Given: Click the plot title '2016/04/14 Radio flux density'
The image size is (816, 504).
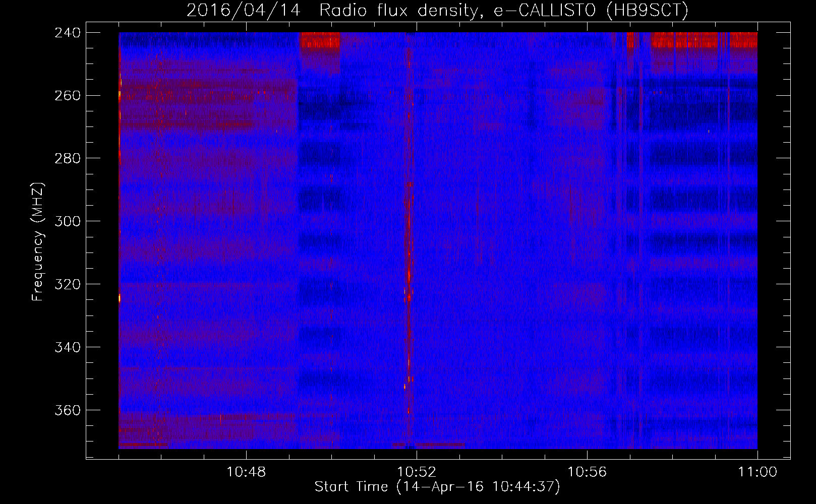Looking at the screenshot, I should point(438,10).
